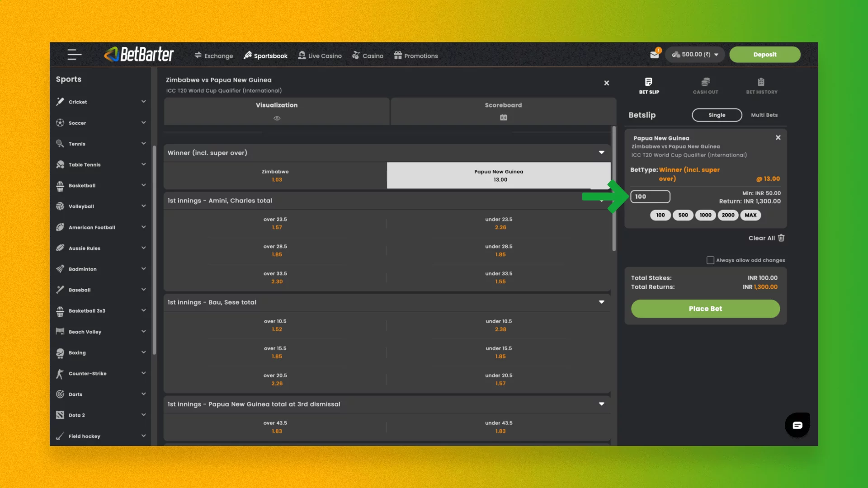Close the Zimbabwe vs Papua New Guinea panel
868x488 pixels.
pyautogui.click(x=607, y=83)
